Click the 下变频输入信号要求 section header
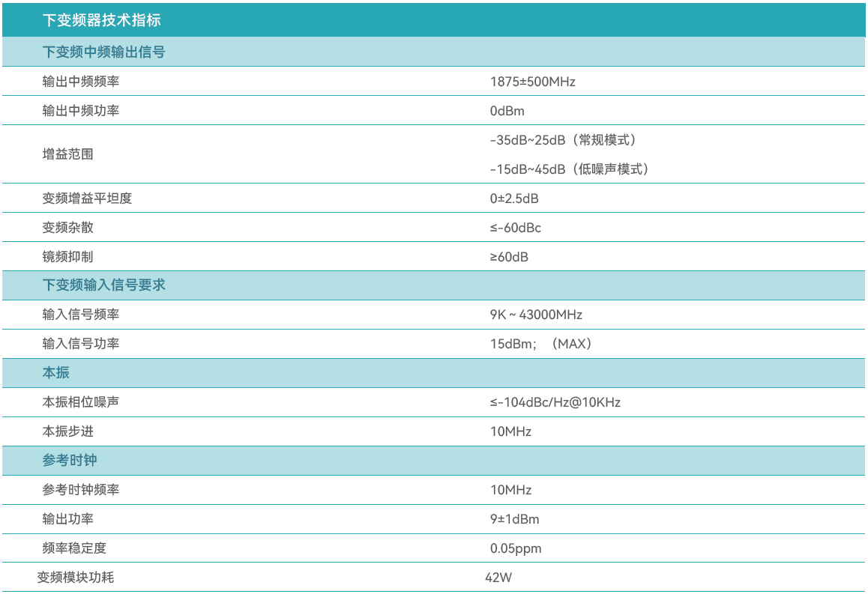 pyautogui.click(x=103, y=285)
